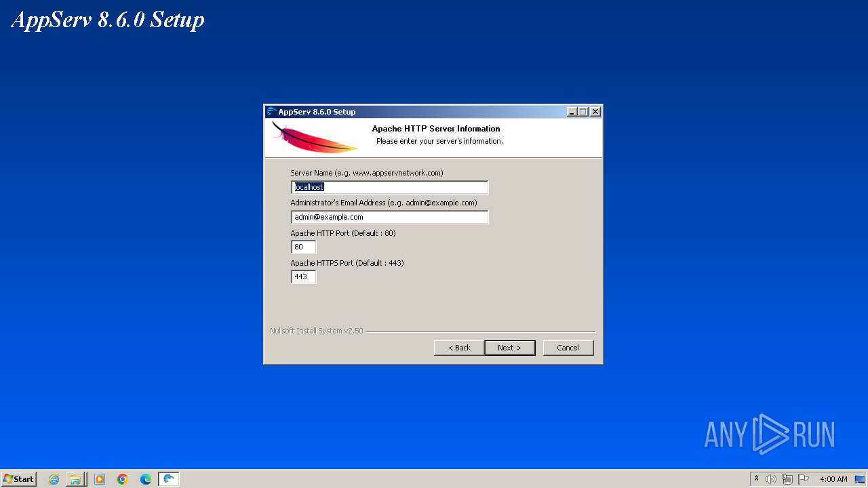Launch Microsoft Edge from the taskbar
The image size is (868, 488).
[146, 479]
